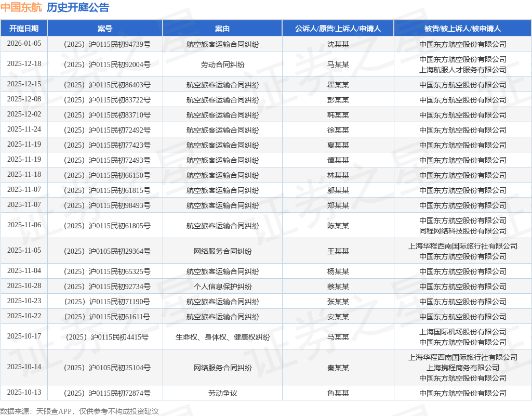Screen dimensions: 532x416
Task: Click plaintiff 郑某某
Action: [338, 205]
